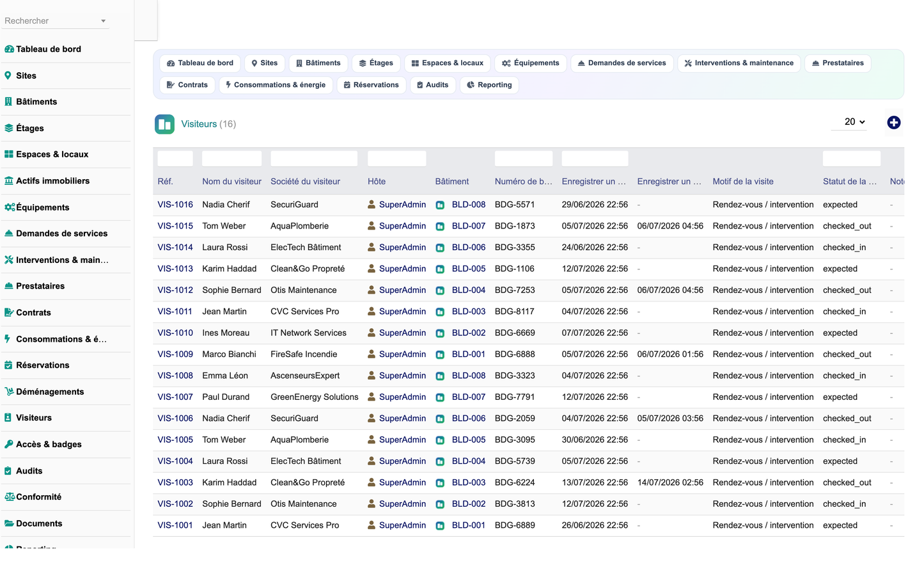Viewport: 924px width, 572px height.
Task: Click the Accès & badges key icon
Action: (x=9, y=444)
